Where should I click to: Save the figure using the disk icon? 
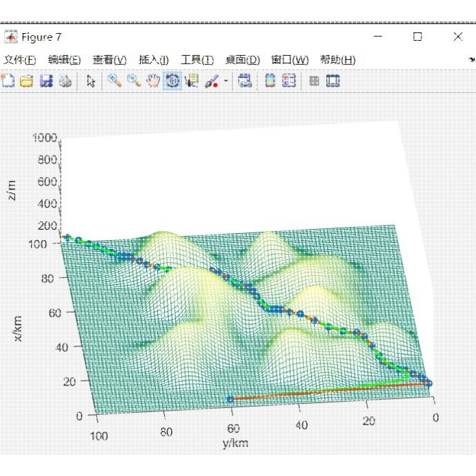click(x=46, y=81)
